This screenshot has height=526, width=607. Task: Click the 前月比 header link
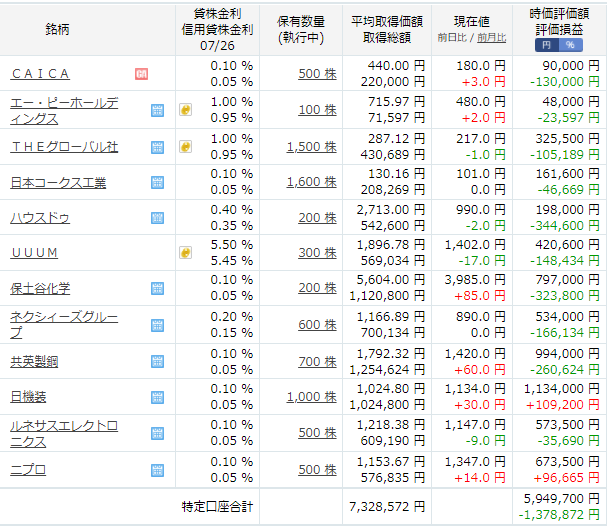(492, 38)
